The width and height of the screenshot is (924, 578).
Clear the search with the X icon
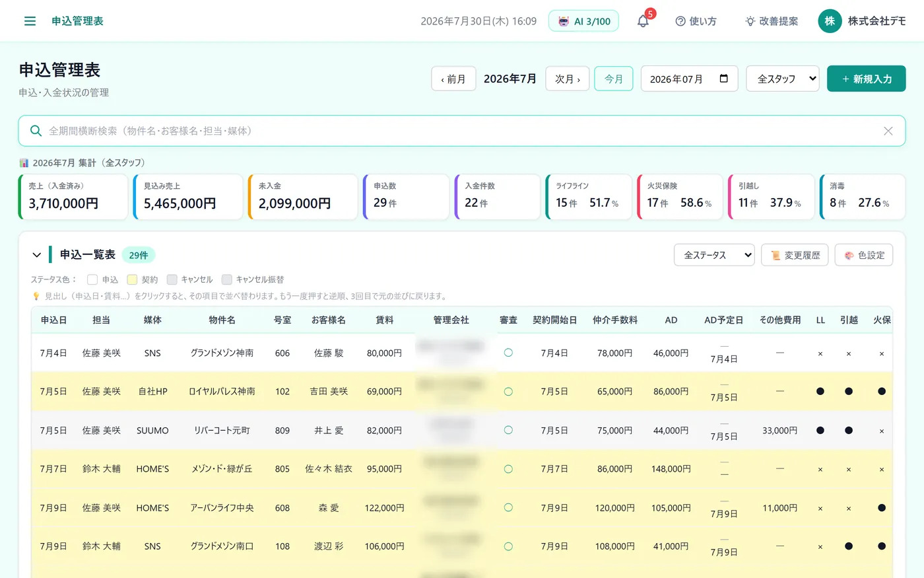pyautogui.click(x=888, y=131)
